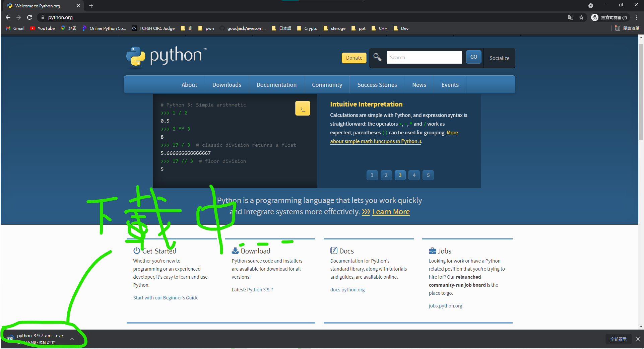Open the Events navigation item
The height and width of the screenshot is (349, 644).
point(450,85)
